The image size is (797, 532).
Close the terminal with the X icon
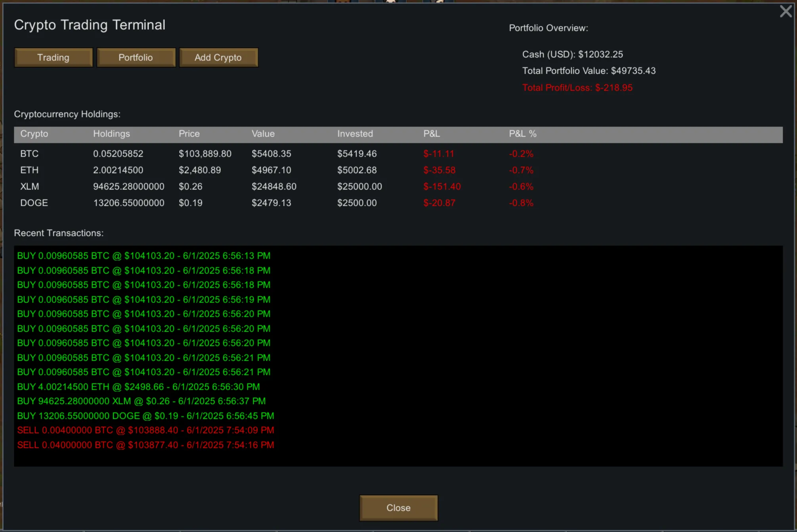(x=785, y=11)
